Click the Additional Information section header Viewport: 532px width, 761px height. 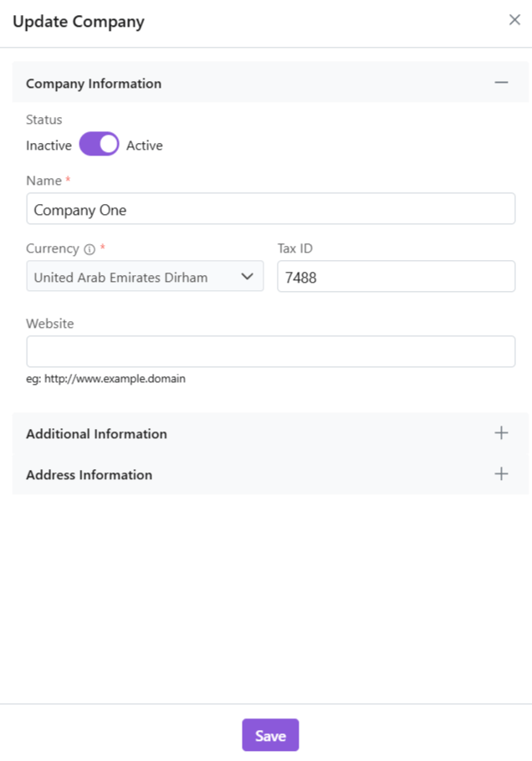point(96,434)
